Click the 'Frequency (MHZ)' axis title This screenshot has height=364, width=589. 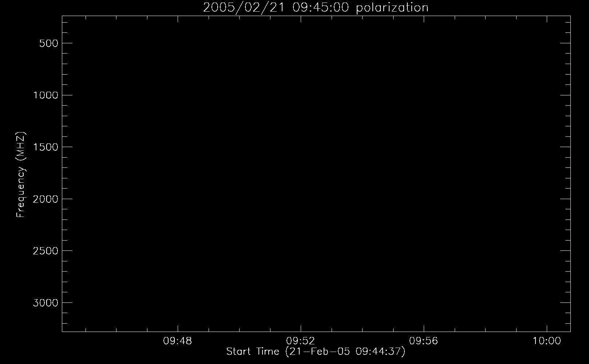click(x=21, y=174)
